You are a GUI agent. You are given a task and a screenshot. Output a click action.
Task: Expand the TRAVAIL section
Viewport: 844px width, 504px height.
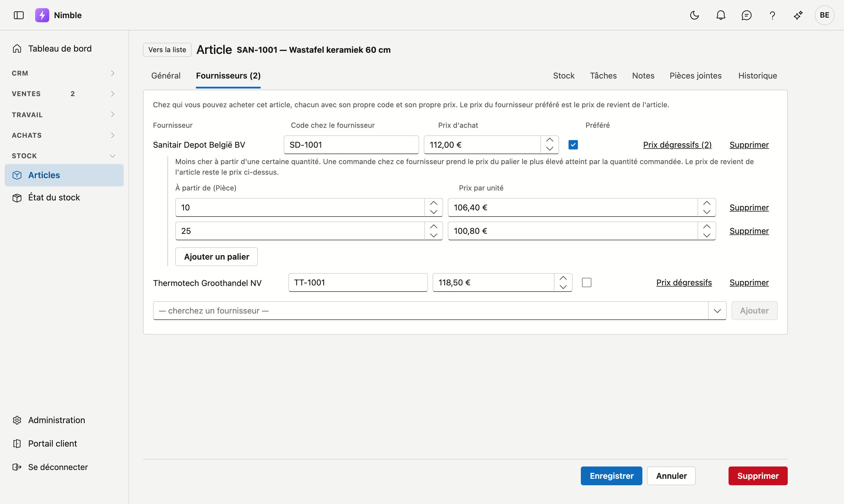(x=64, y=115)
